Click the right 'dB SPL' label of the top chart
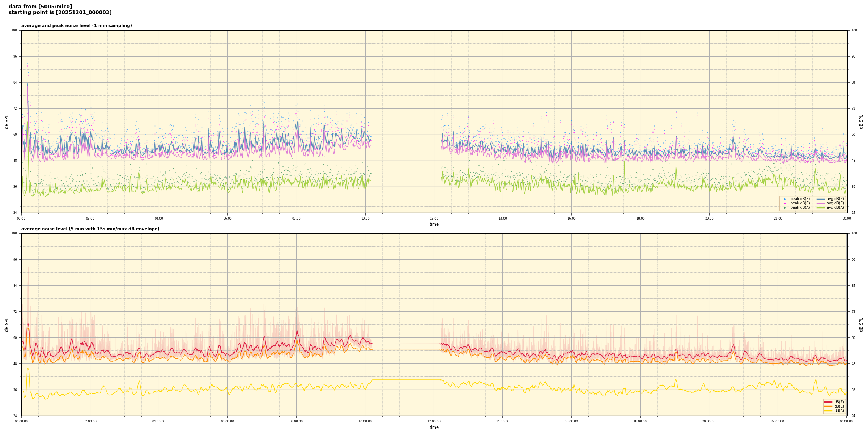 [x=861, y=122]
